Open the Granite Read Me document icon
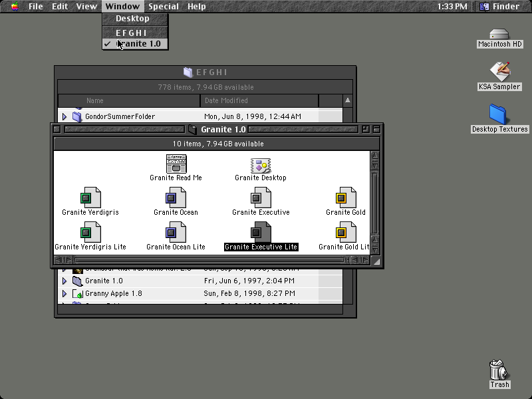The image size is (532, 399). pos(176,164)
